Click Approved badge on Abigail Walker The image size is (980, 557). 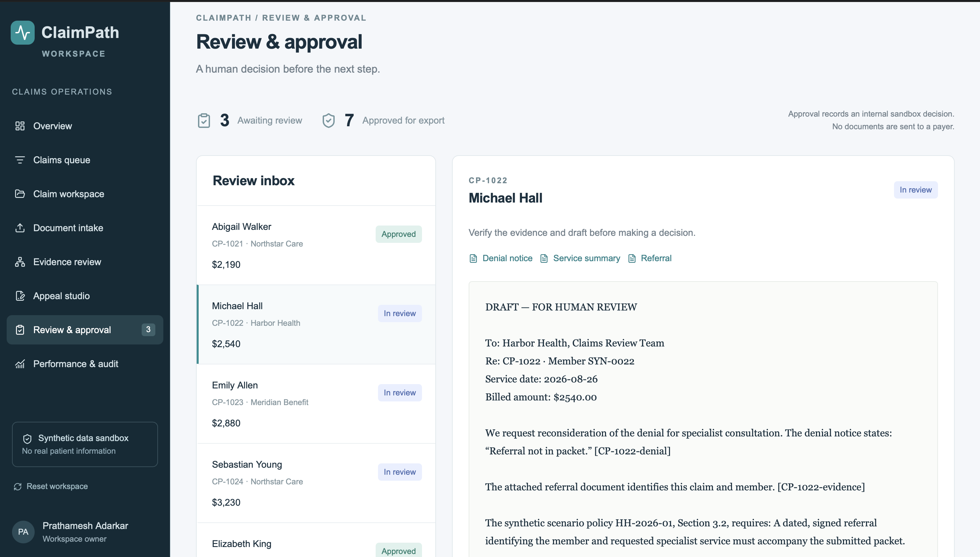pos(398,234)
